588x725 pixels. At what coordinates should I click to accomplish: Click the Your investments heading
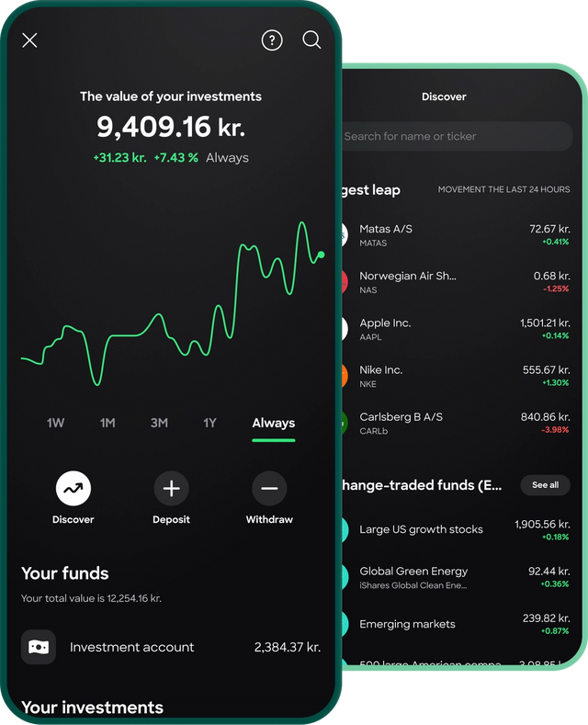tap(92, 708)
